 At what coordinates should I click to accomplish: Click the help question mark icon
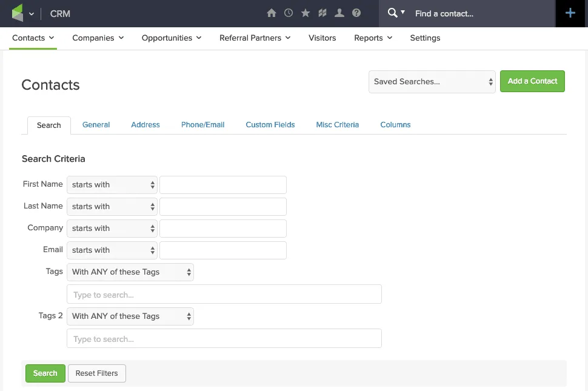(x=356, y=13)
